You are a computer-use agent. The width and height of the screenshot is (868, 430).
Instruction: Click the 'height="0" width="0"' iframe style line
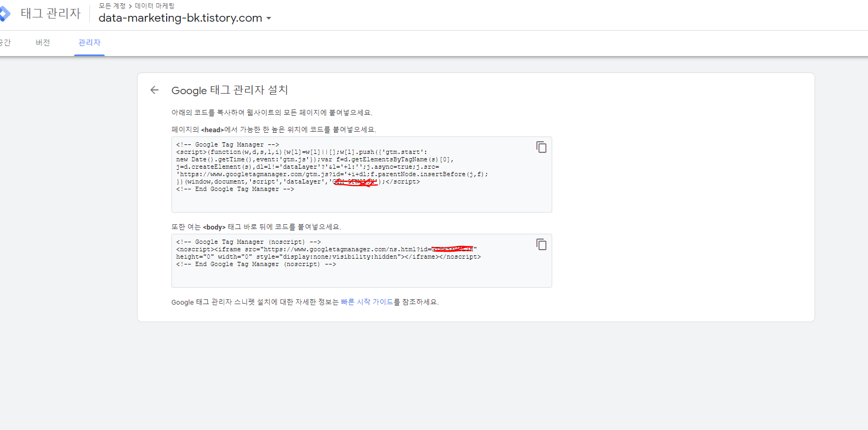[328, 257]
